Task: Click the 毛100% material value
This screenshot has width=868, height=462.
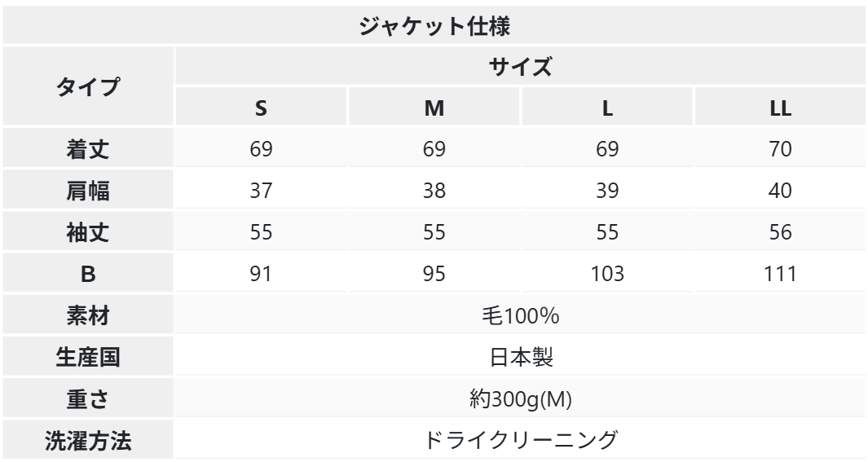Action: click(520, 316)
